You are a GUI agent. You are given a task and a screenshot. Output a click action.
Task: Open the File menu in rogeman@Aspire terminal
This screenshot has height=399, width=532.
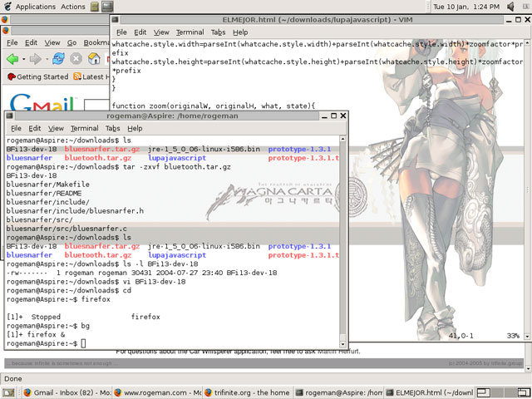tap(16, 128)
